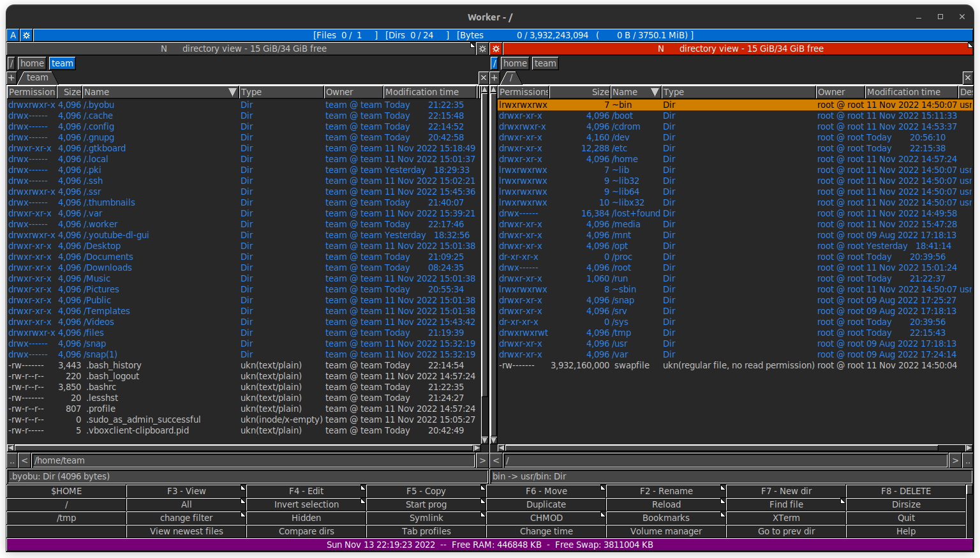Click the "A" bank button top-left
Image resolution: width=980 pixels, height=558 pixels.
tap(13, 35)
